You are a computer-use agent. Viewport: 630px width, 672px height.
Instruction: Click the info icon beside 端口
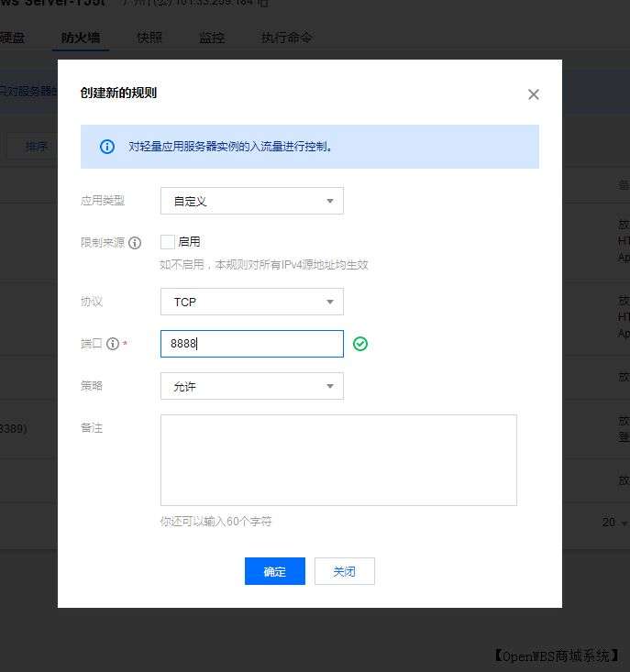point(113,344)
